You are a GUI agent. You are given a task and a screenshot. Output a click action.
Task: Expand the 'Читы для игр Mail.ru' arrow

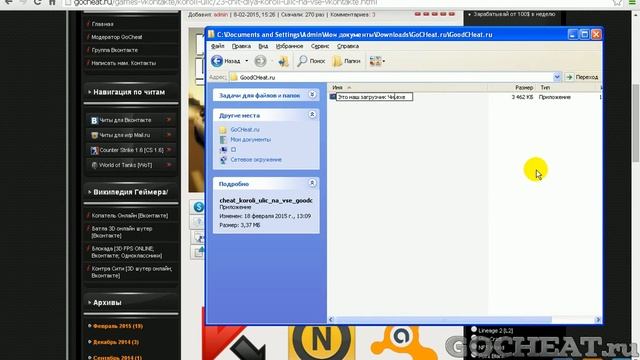pos(169,135)
